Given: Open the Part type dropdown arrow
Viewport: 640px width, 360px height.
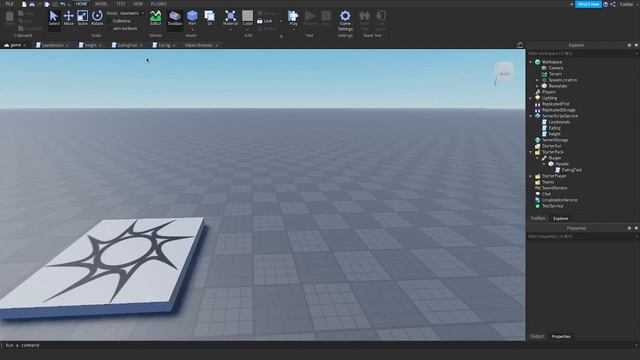Looking at the screenshot, I should (x=192, y=30).
